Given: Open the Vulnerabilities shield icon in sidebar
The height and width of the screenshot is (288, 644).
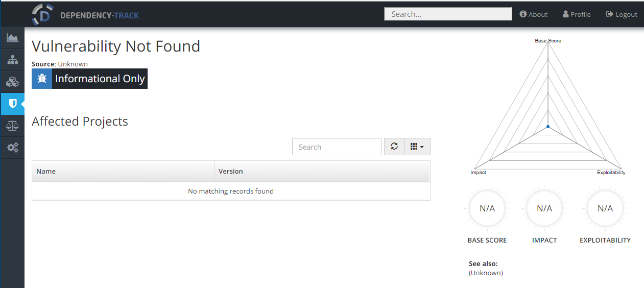Looking at the screenshot, I should pos(12,104).
